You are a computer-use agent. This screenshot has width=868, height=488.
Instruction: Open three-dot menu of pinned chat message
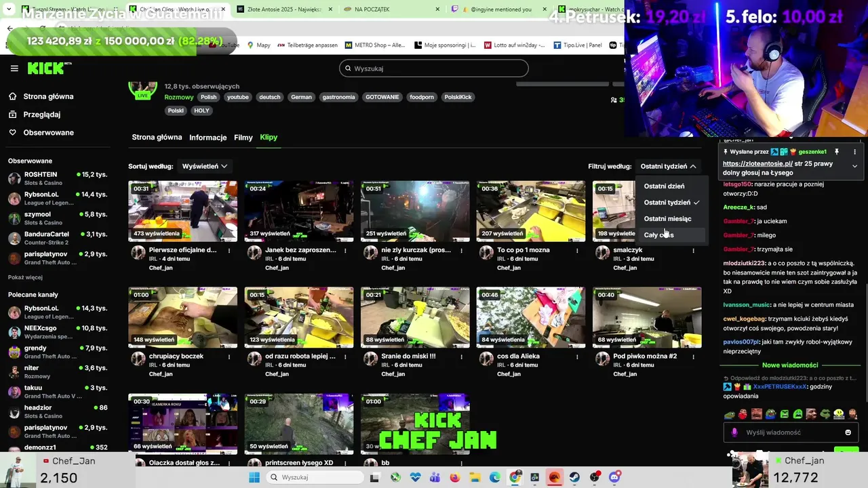pyautogui.click(x=854, y=152)
